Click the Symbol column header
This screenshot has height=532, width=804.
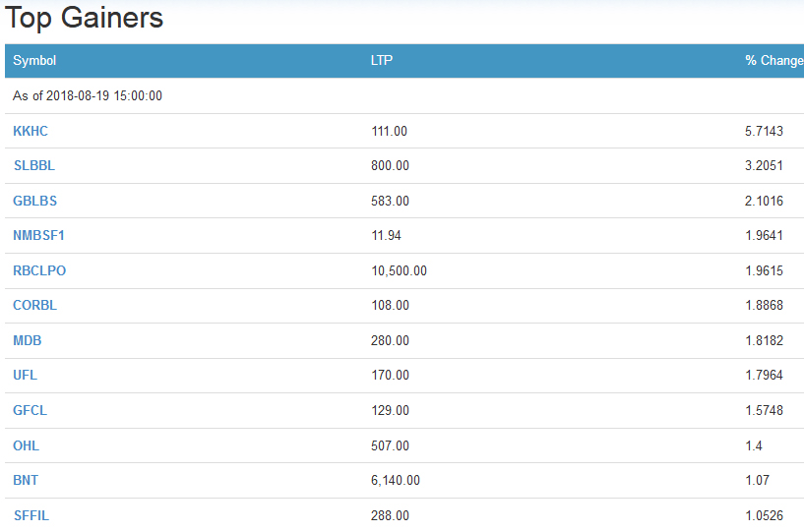pyautogui.click(x=34, y=61)
